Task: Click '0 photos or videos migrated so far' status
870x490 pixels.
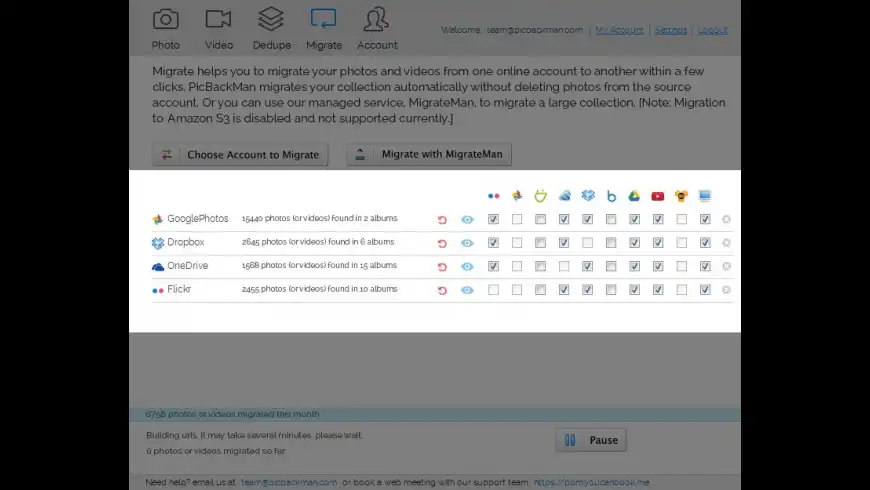Action: 215,451
